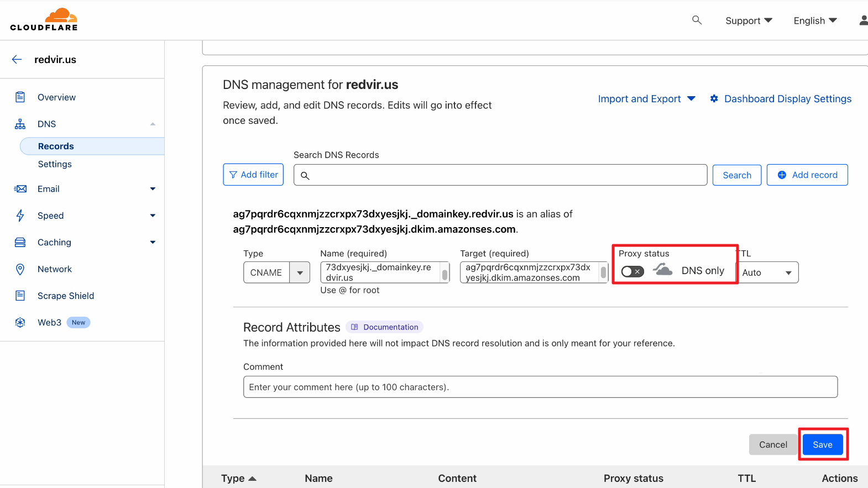Open the Overview page in sidebar

(56, 97)
